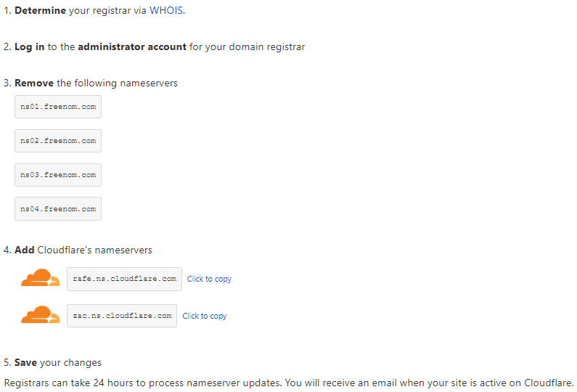Click the Cloudflare's nameservers heading text
577x392 pixels.
(94, 250)
